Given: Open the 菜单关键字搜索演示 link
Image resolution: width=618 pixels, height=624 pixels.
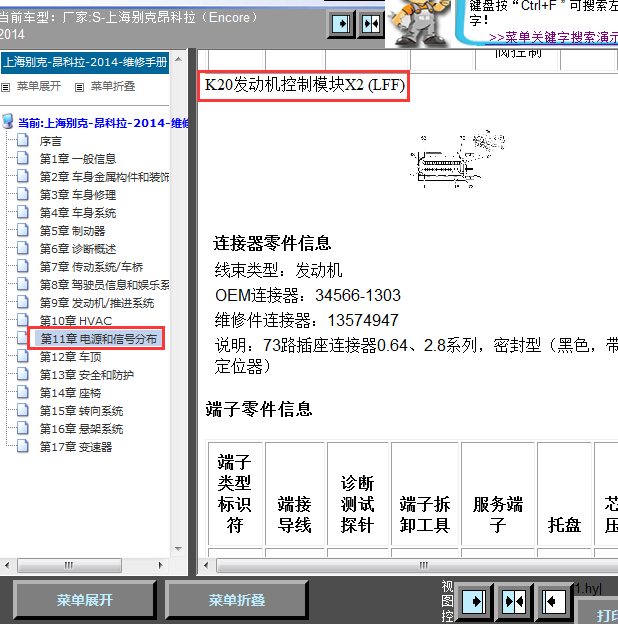Looking at the screenshot, I should point(553,38).
